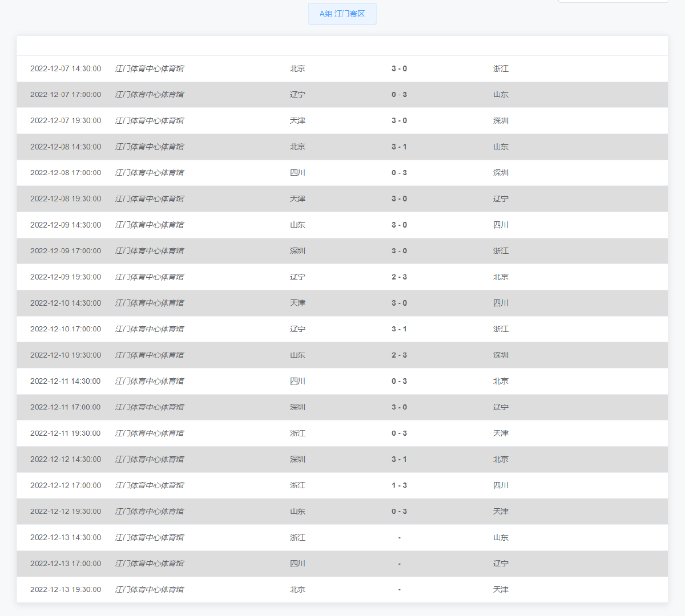This screenshot has width=685, height=616.
Task: Select the A组 江门赛区 tab button
Action: [342, 14]
